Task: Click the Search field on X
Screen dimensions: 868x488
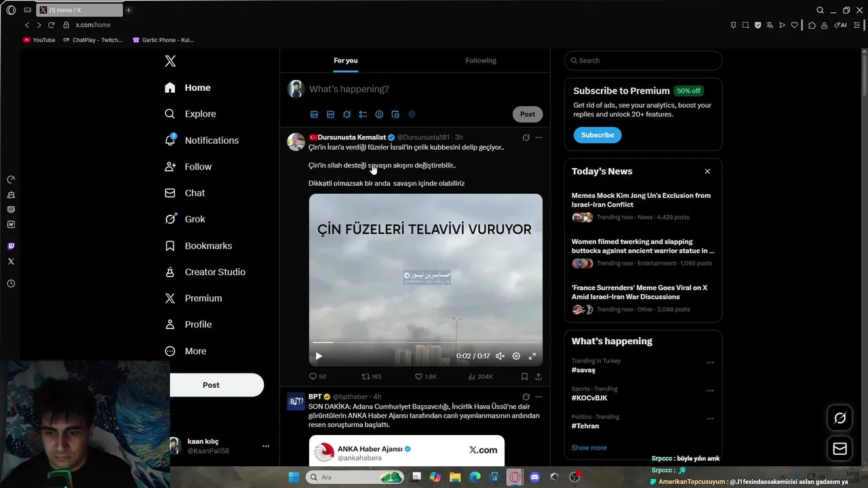Action: pyautogui.click(x=643, y=60)
